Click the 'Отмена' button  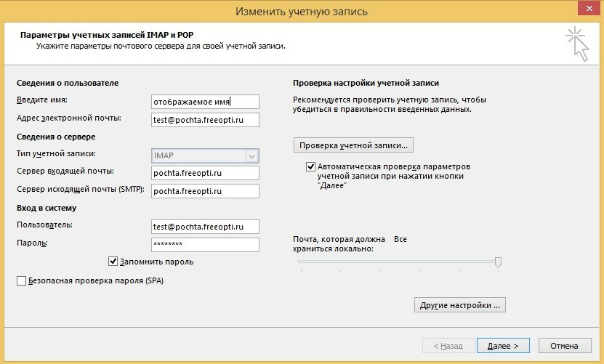click(564, 346)
